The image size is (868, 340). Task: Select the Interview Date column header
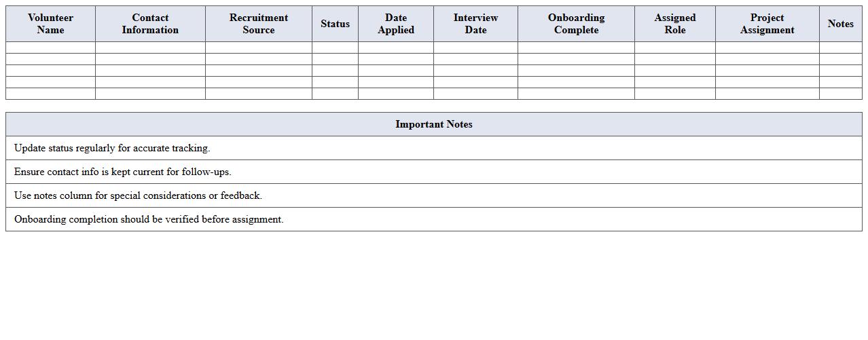tap(475, 24)
